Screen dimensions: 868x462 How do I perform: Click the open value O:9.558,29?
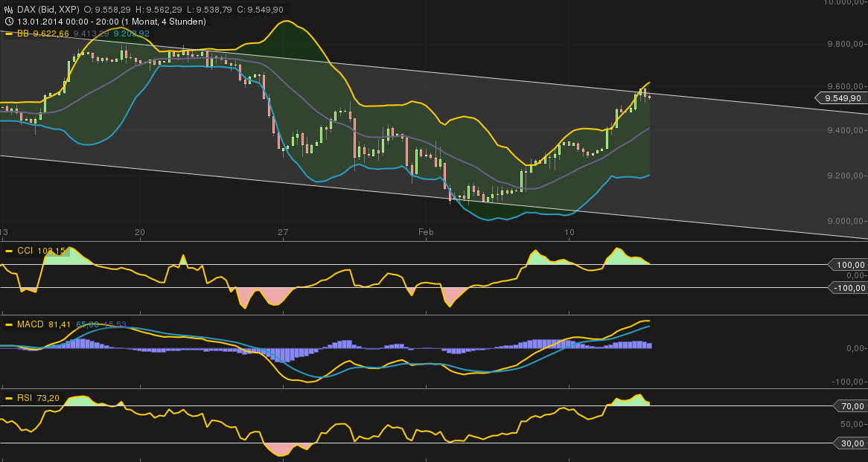coord(107,10)
